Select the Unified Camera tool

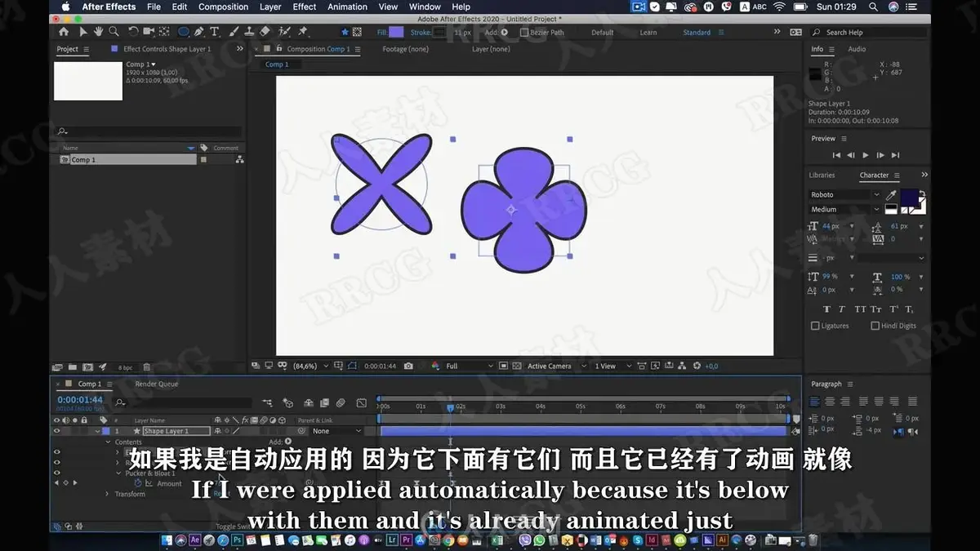(x=148, y=32)
